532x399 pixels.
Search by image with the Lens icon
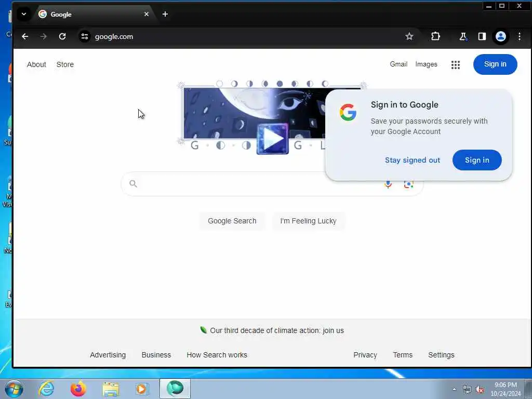pyautogui.click(x=408, y=184)
